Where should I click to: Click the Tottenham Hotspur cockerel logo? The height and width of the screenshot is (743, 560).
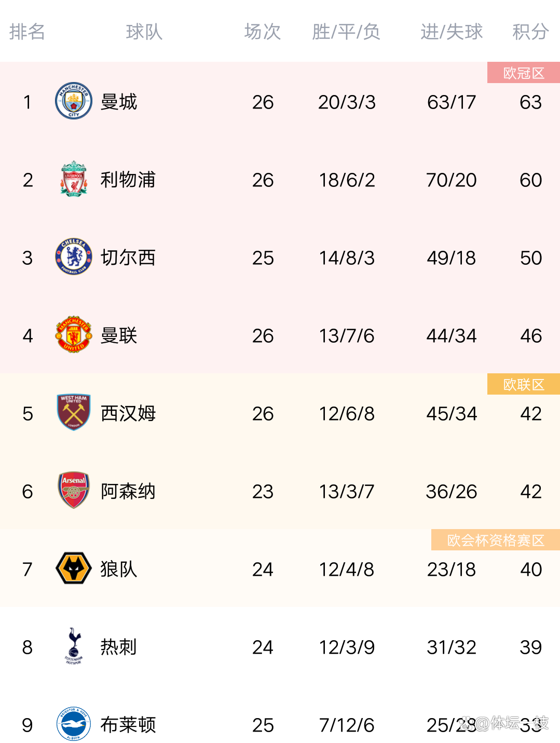(x=74, y=646)
